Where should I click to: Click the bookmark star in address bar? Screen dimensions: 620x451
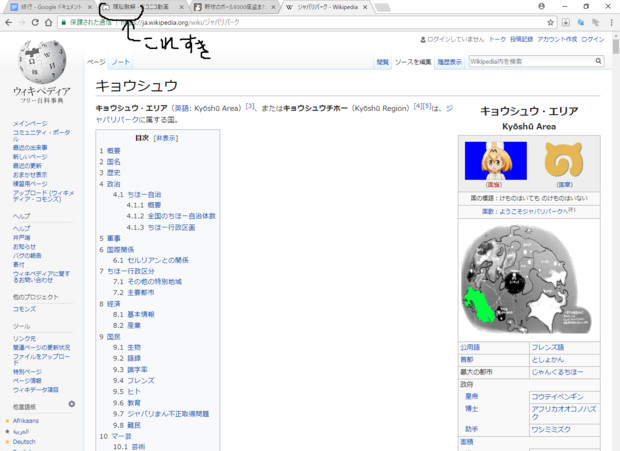(x=551, y=21)
